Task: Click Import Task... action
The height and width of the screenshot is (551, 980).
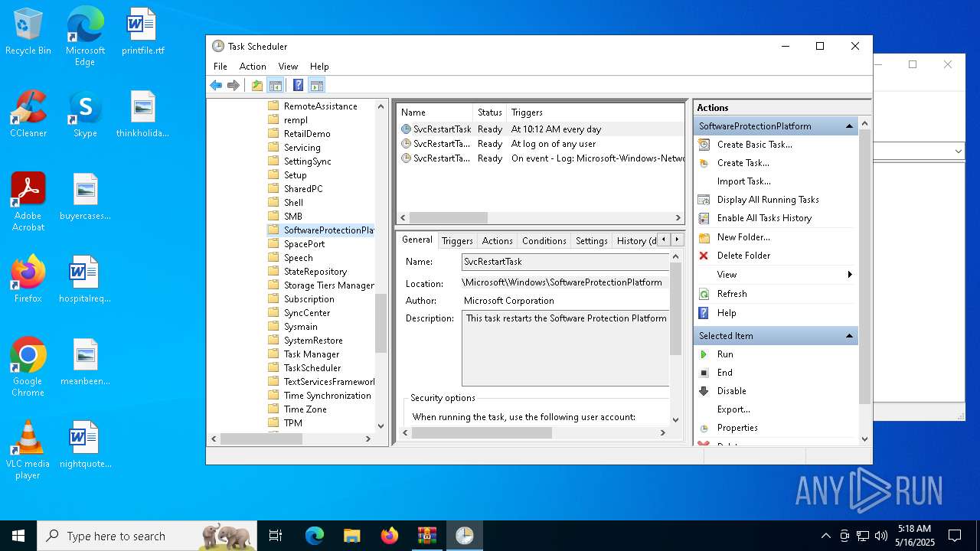Action: pyautogui.click(x=744, y=181)
